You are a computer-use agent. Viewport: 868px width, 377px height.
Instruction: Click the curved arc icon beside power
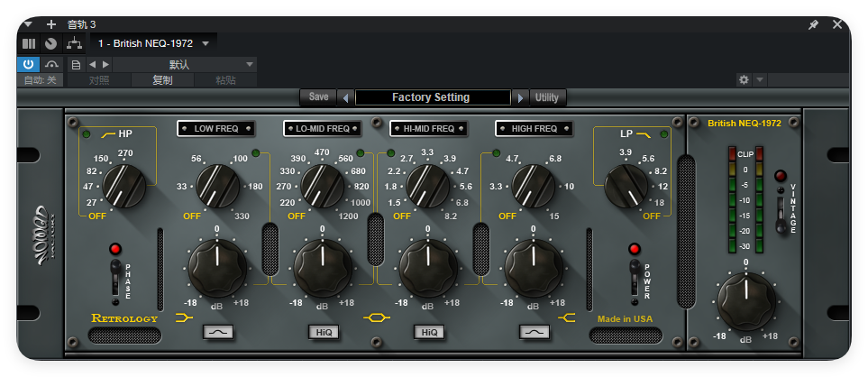[x=51, y=64]
